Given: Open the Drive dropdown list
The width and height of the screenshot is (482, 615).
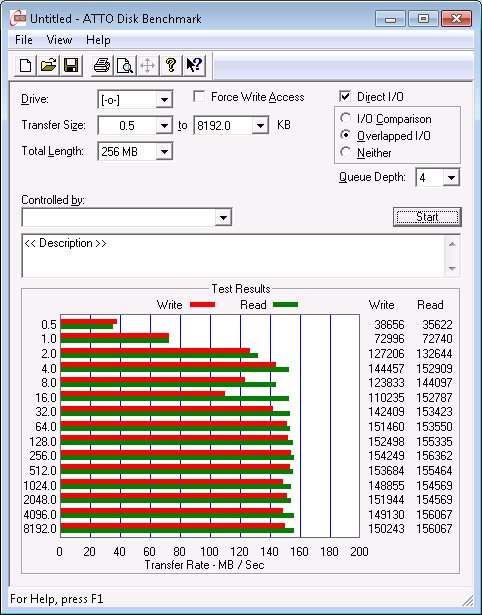Looking at the screenshot, I should point(164,100).
